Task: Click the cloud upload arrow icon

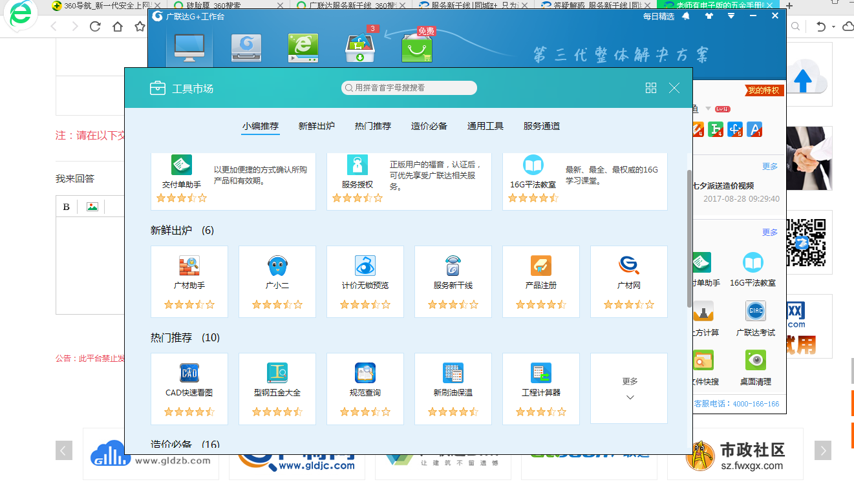Action: click(803, 80)
